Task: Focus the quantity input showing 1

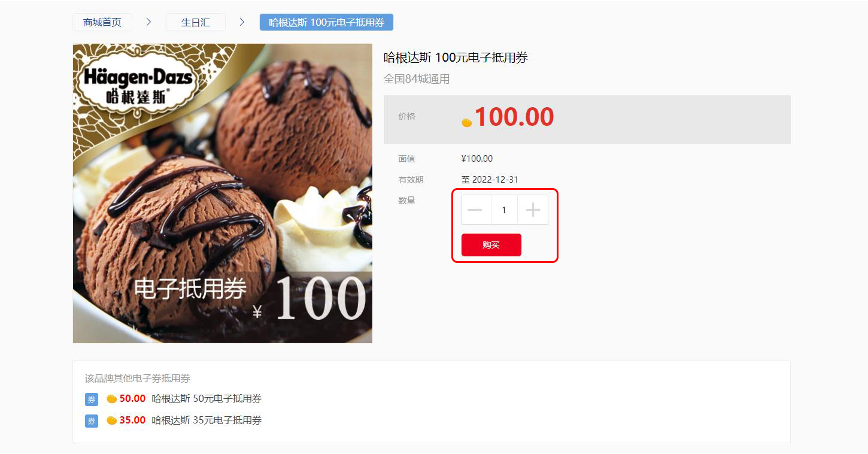Action: click(x=504, y=210)
